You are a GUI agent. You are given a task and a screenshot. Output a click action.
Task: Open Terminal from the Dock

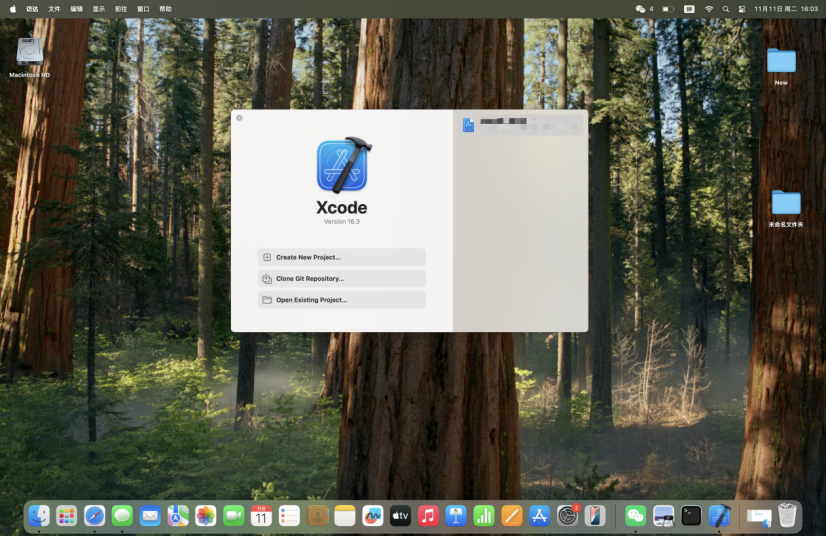(x=691, y=516)
